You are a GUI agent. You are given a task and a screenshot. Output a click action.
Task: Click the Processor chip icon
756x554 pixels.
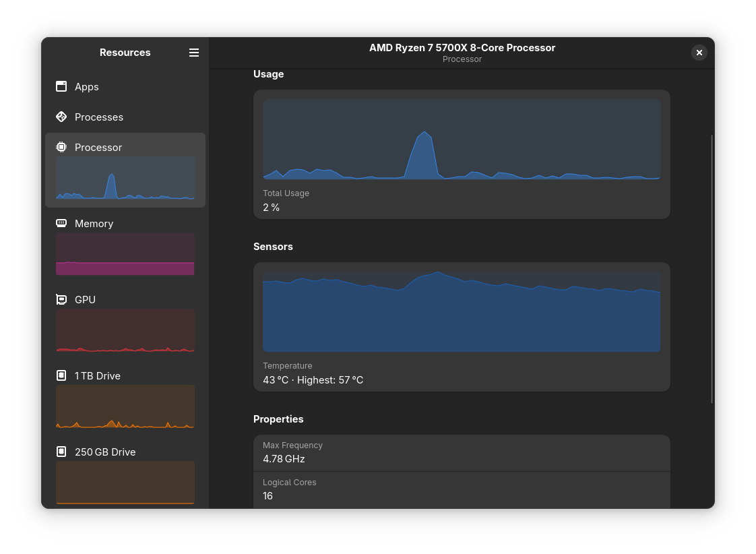[x=61, y=147]
